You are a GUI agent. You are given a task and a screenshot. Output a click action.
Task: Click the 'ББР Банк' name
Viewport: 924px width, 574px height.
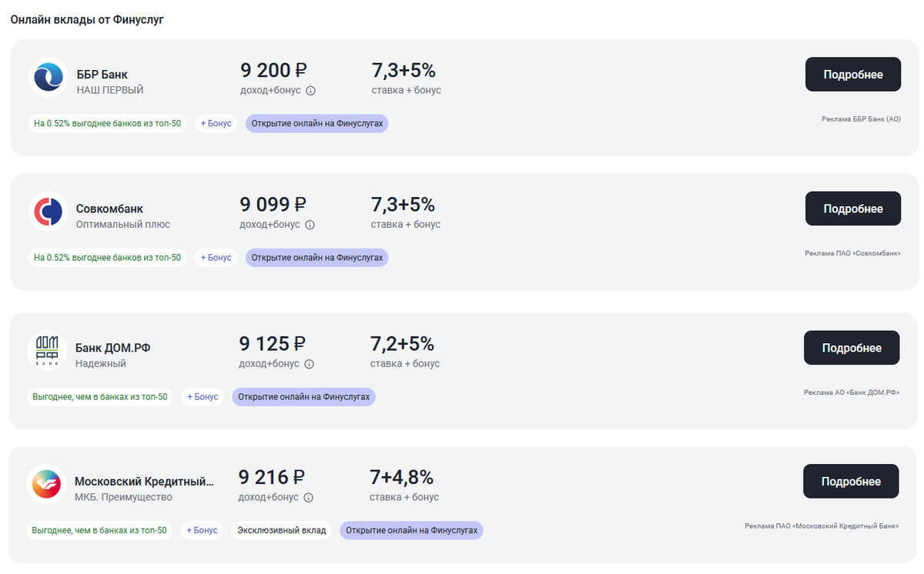tap(102, 75)
